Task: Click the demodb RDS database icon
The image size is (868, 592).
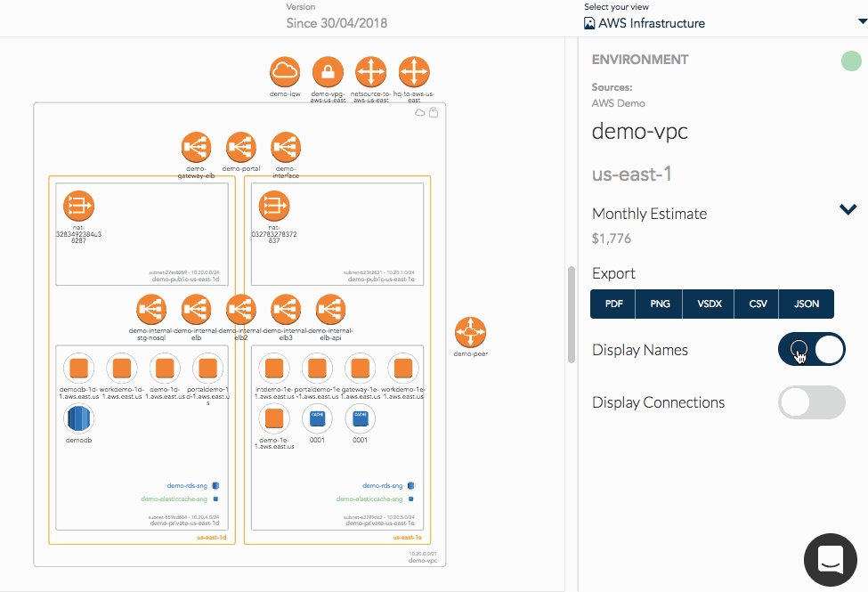Action: tap(78, 418)
